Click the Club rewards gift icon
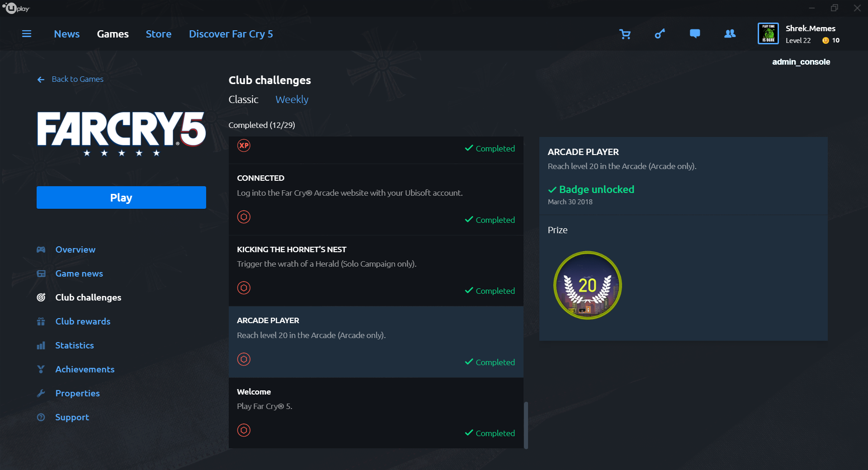The image size is (868, 470). [41, 321]
